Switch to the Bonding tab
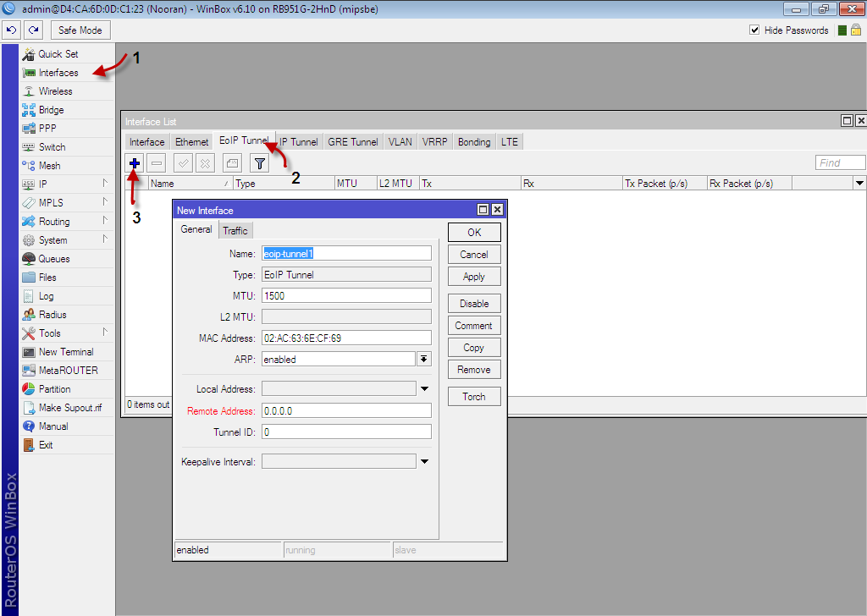 coord(474,142)
